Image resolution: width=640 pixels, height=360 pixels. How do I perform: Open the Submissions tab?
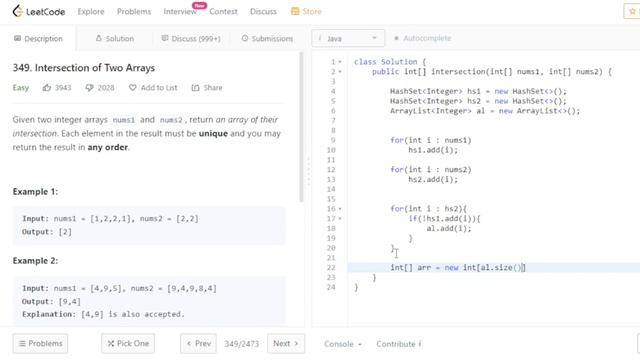(x=267, y=38)
